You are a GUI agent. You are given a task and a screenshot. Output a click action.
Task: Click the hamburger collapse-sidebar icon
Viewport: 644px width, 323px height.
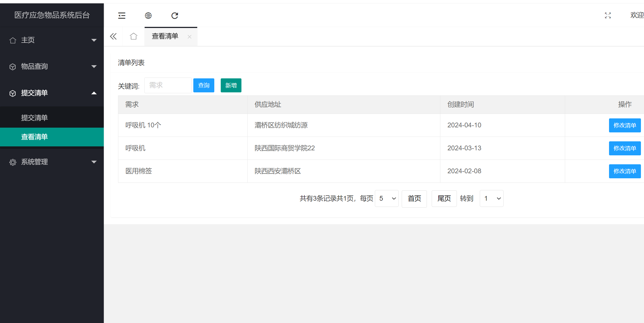coord(121,15)
